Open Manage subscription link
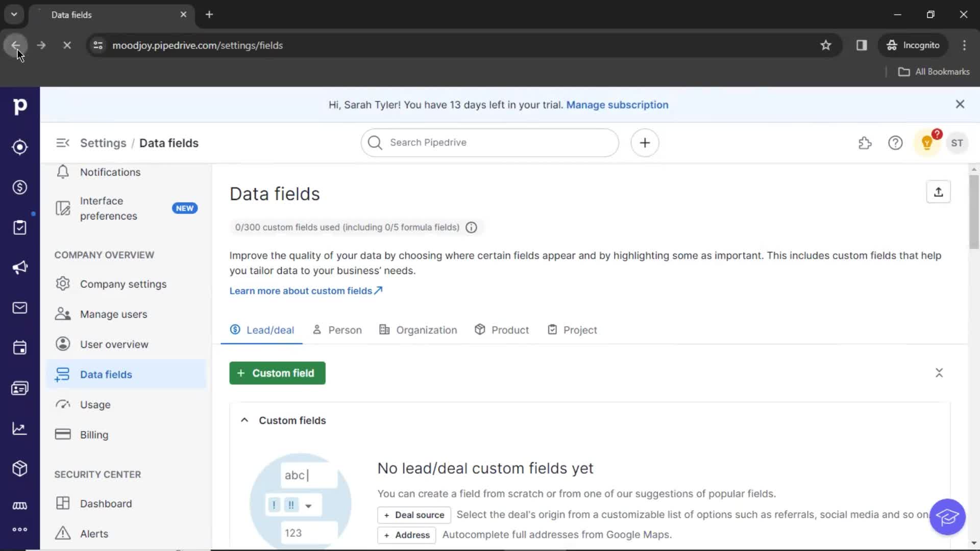This screenshot has width=980, height=551. 617,104
